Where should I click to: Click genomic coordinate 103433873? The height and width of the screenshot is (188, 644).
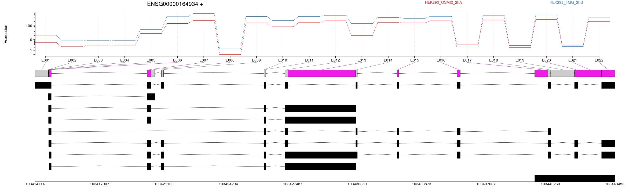422,184
